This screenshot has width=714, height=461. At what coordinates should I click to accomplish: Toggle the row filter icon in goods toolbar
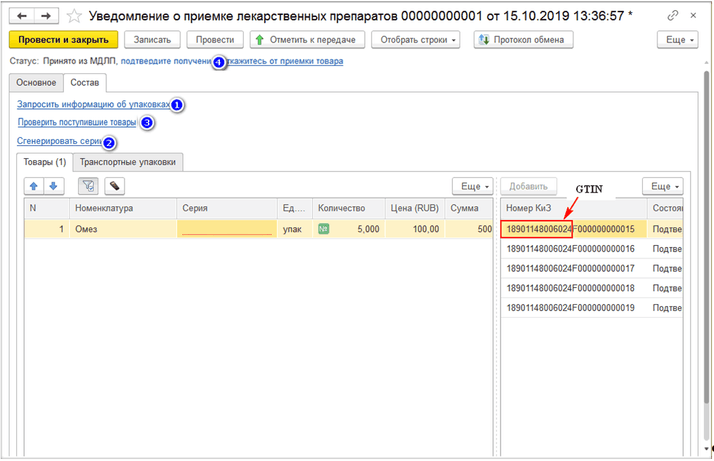point(87,186)
